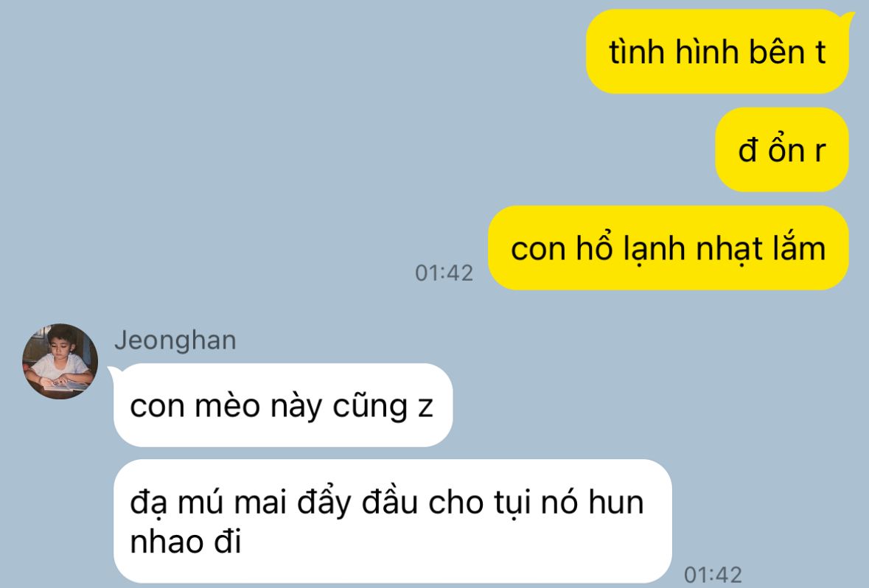The width and height of the screenshot is (869, 588).
Task: Tap the Jeonghan sender name label
Action: coord(175,340)
